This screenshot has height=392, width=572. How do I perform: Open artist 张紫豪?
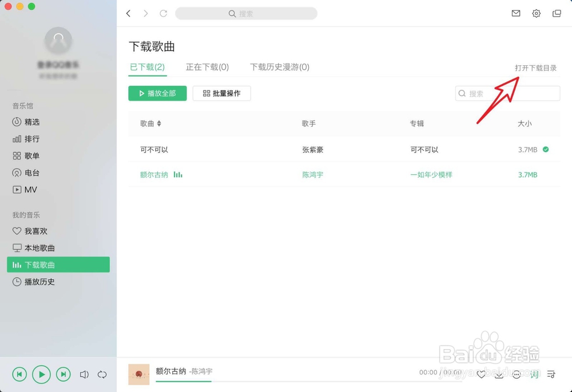click(x=313, y=150)
